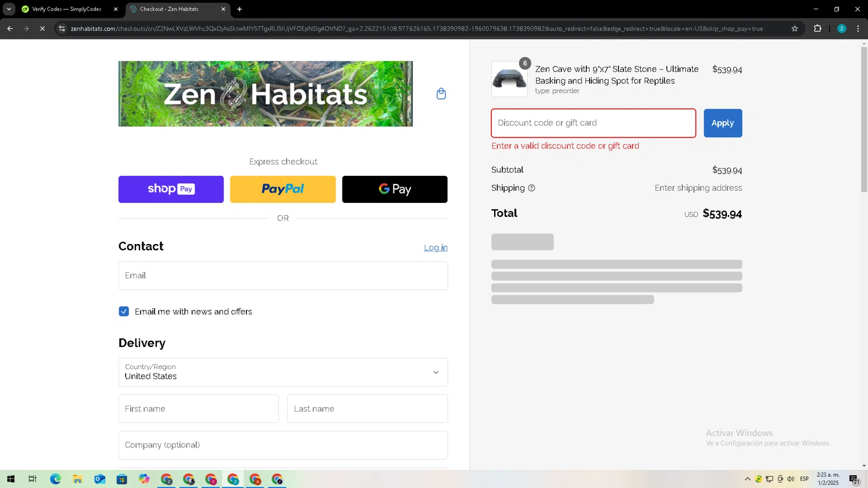Pay with PayPal express checkout
Screen dimensions: 868x488
tap(282, 189)
